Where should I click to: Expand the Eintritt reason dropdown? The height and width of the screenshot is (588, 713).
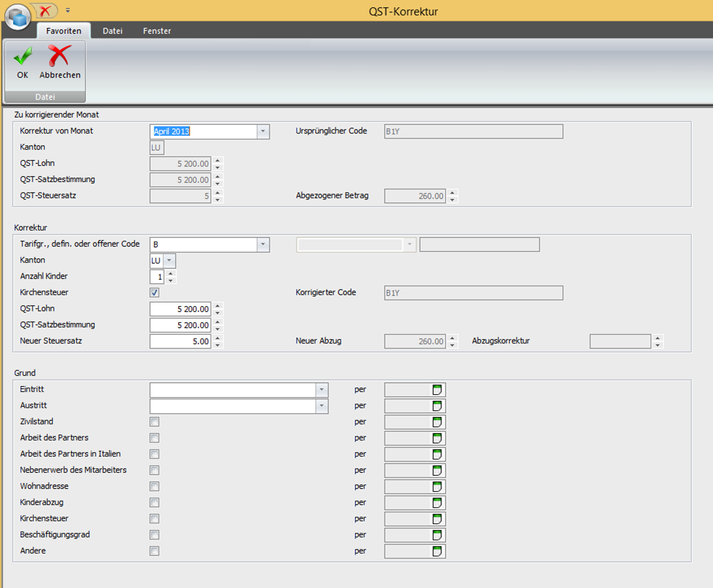point(322,390)
